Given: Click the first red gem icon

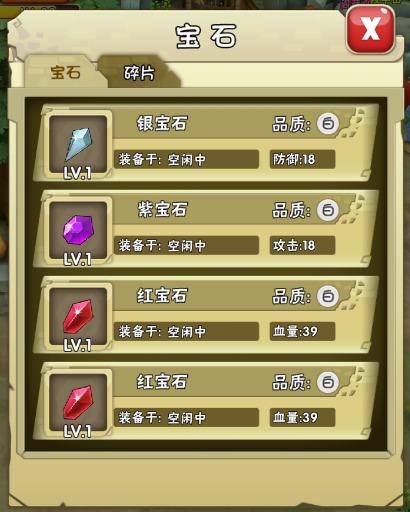Looking at the screenshot, I should 78,316.
